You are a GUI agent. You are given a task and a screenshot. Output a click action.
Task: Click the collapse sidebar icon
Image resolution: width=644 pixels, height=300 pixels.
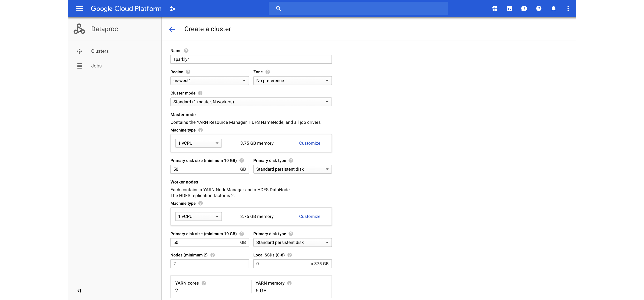(x=79, y=291)
